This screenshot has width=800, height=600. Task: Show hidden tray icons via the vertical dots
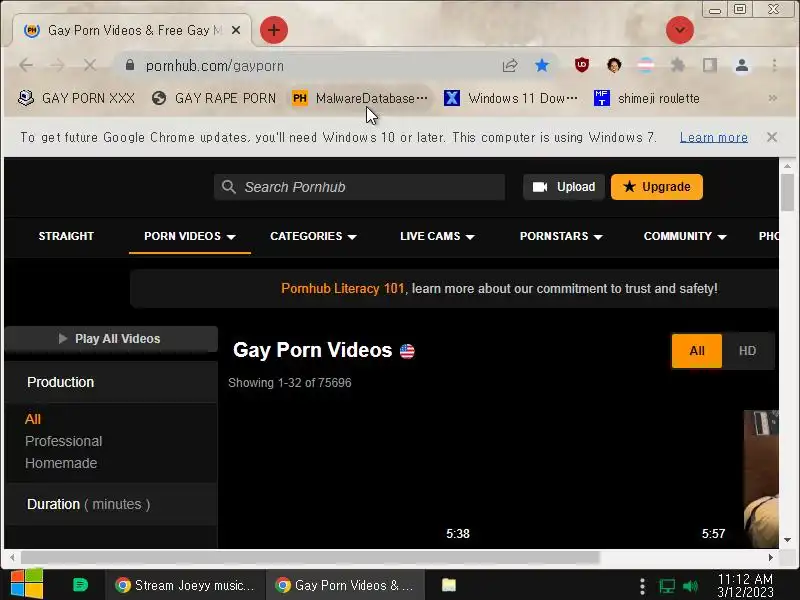coord(642,586)
